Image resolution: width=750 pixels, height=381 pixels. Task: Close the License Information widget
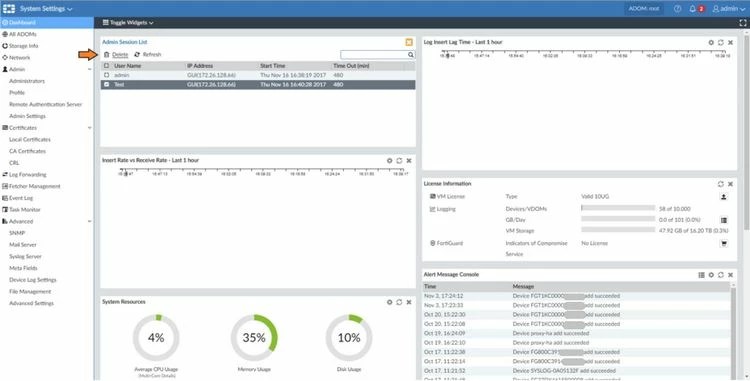click(x=730, y=184)
